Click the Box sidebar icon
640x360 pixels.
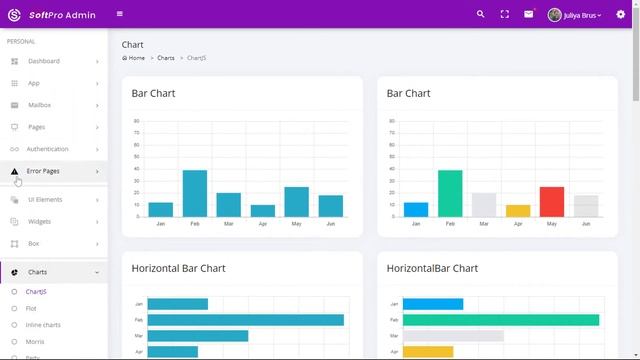click(15, 244)
